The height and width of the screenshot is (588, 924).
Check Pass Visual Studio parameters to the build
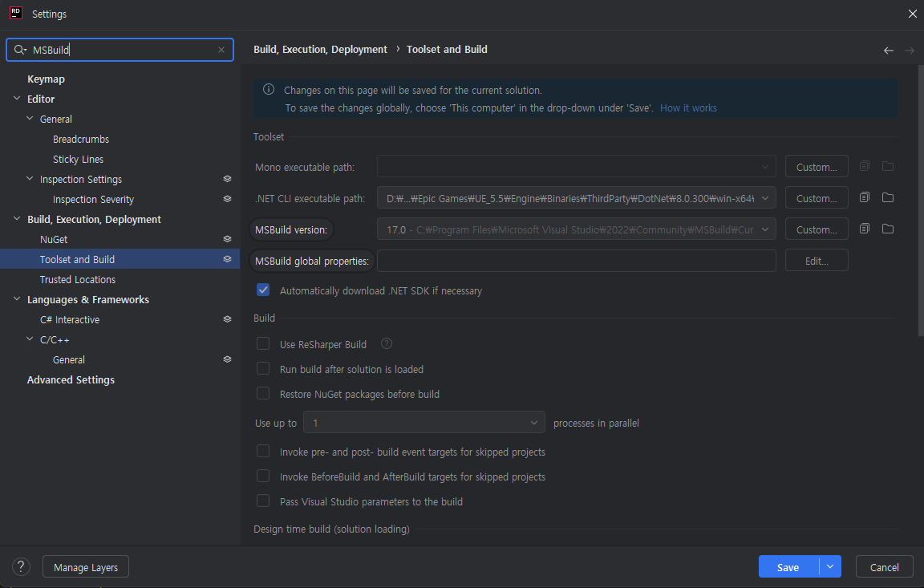(x=263, y=501)
